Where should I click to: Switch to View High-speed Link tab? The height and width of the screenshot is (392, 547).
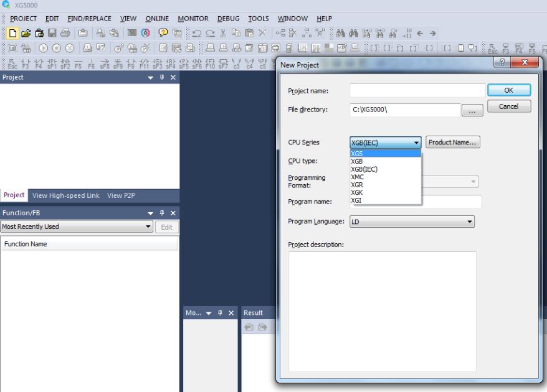[65, 195]
